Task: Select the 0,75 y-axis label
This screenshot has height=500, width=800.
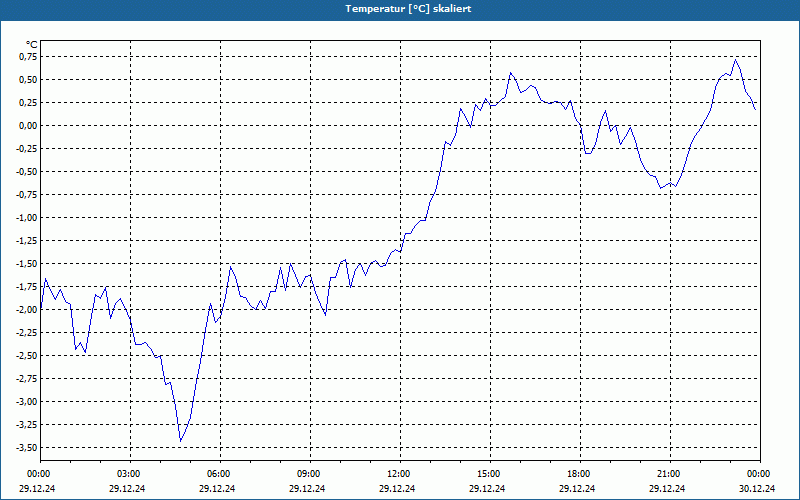Action: (x=29, y=57)
